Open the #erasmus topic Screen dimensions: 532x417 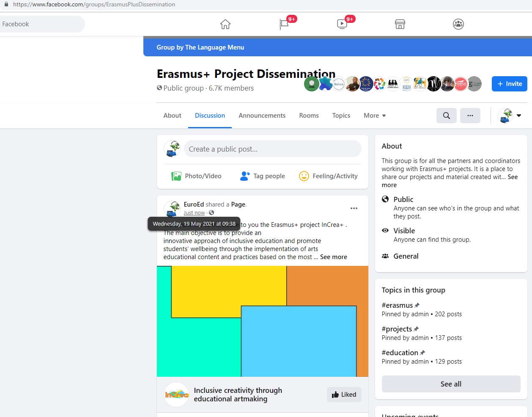(398, 305)
